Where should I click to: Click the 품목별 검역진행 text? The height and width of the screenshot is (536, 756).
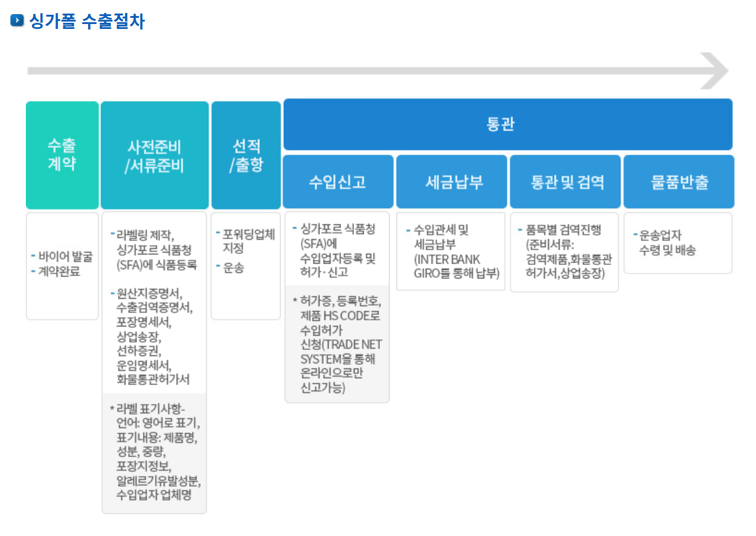click(563, 230)
